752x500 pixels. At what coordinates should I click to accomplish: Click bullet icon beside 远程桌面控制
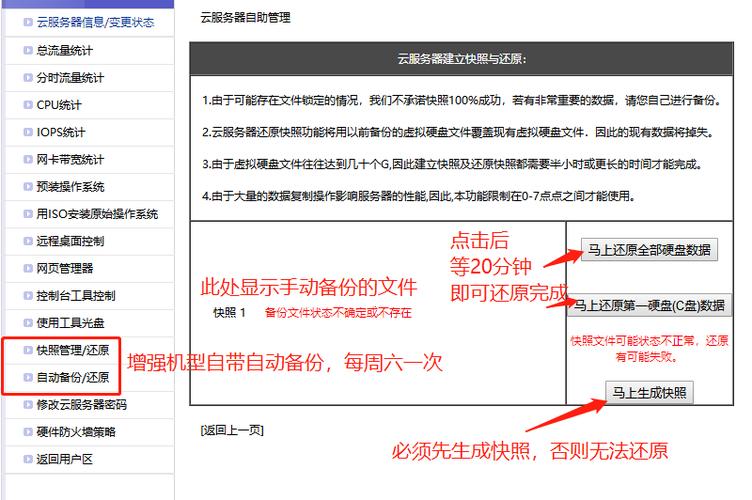pyautogui.click(x=28, y=241)
